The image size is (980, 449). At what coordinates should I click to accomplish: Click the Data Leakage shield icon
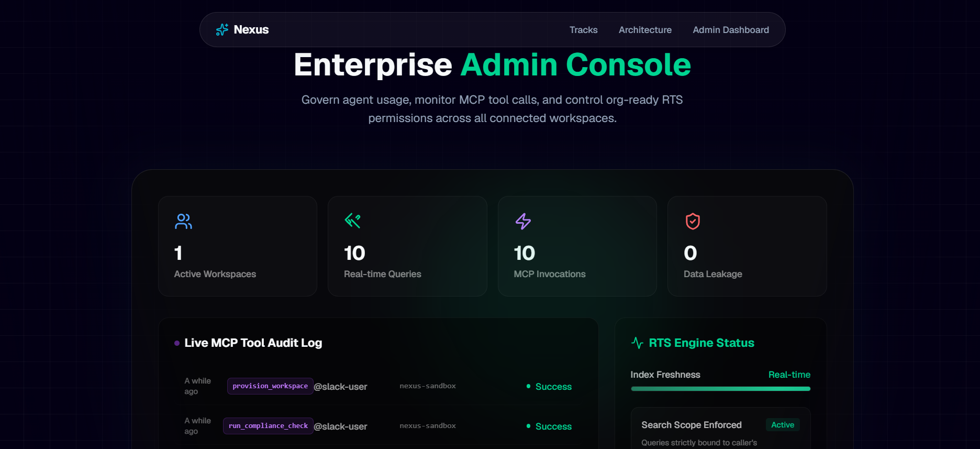(x=693, y=221)
